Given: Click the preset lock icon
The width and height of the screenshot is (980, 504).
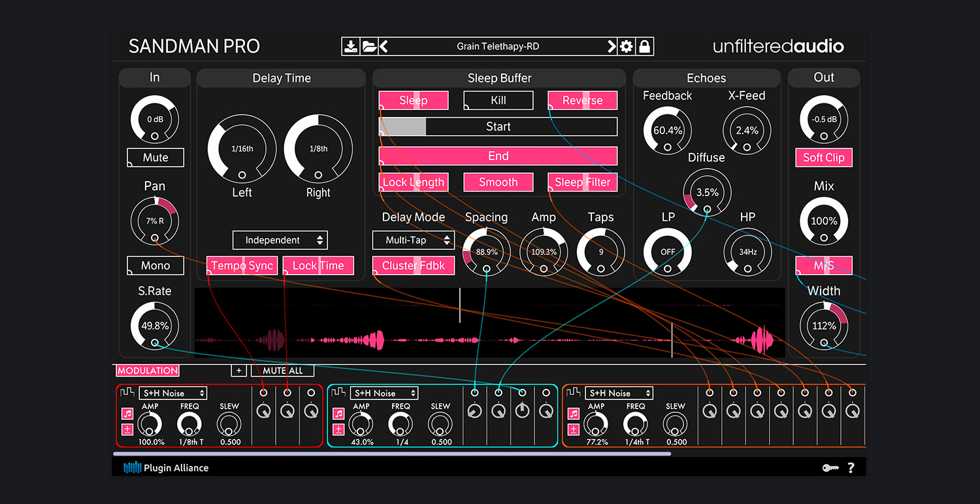Looking at the screenshot, I should tap(644, 46).
